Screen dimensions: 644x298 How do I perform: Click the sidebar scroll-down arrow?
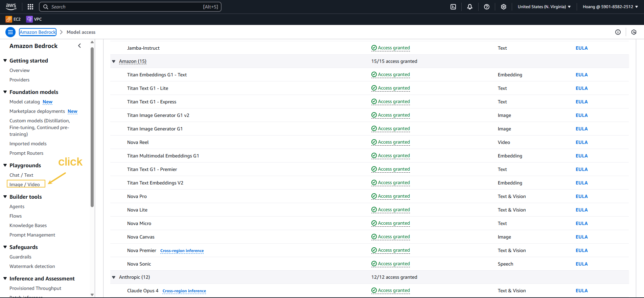tap(92, 295)
